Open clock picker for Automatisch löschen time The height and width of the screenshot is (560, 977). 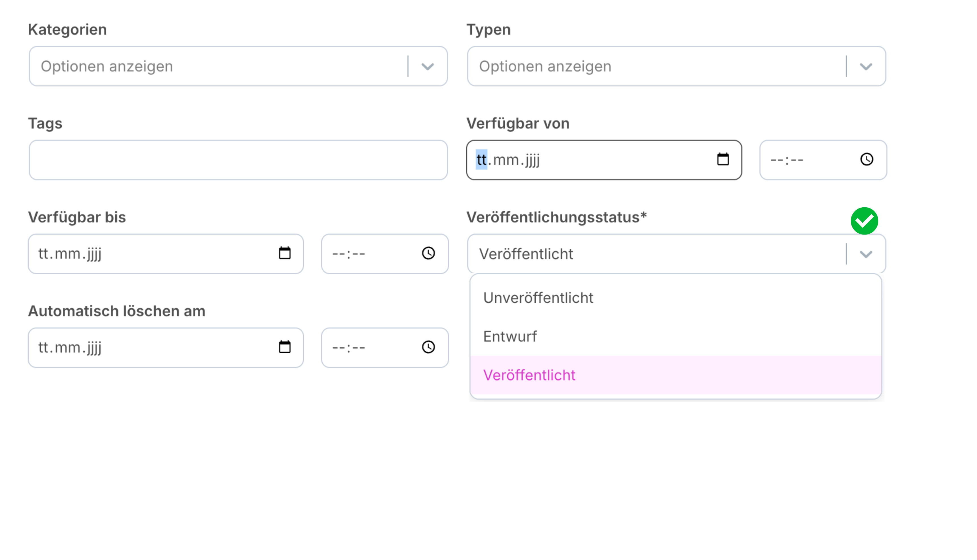tap(428, 347)
